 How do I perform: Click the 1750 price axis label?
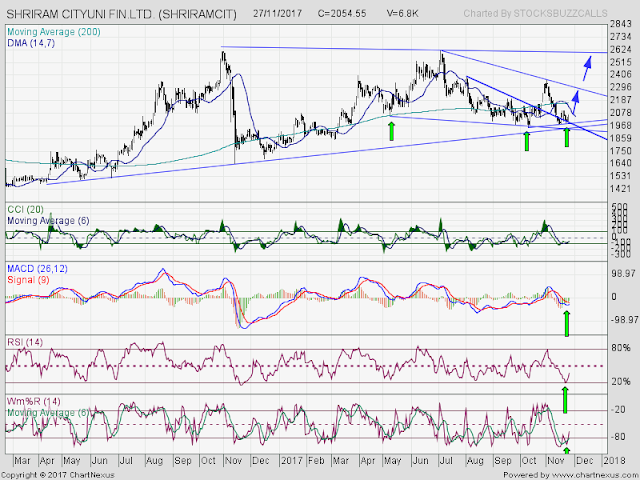coord(621,151)
